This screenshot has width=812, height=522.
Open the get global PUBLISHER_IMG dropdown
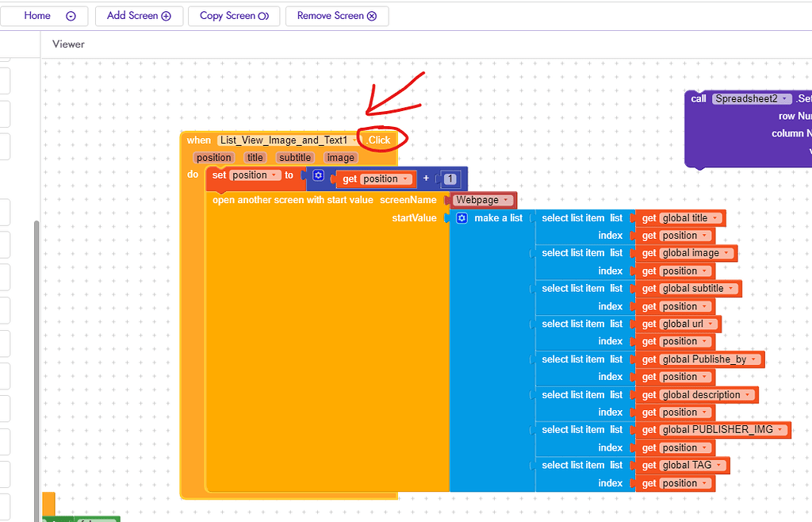click(781, 429)
